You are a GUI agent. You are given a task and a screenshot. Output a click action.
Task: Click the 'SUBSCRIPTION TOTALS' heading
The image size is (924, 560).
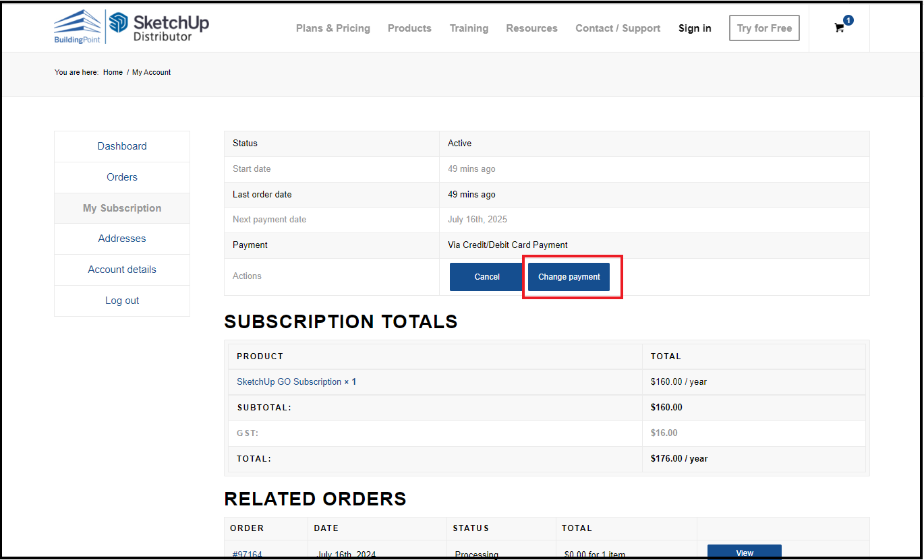coord(341,321)
